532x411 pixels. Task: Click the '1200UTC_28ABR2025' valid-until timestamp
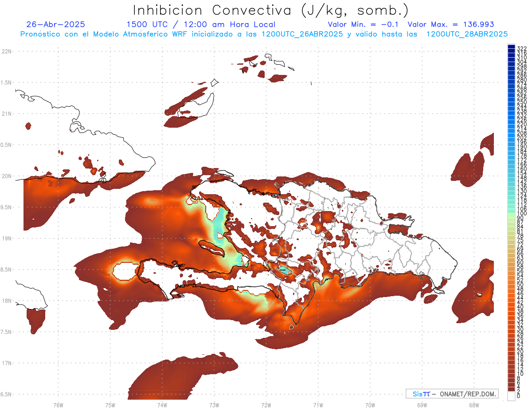tap(467, 34)
